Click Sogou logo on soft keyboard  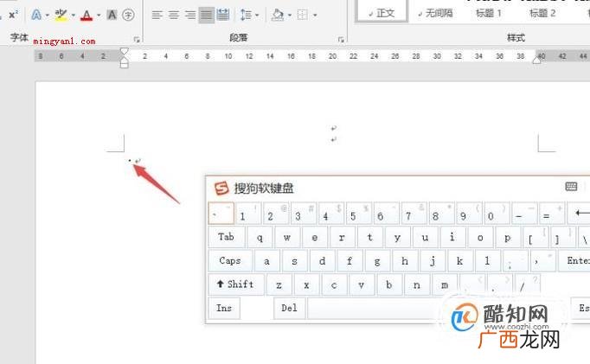221,188
